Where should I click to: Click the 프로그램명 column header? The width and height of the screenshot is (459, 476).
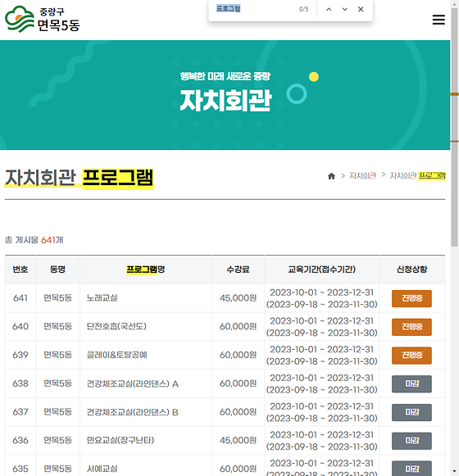click(x=146, y=270)
